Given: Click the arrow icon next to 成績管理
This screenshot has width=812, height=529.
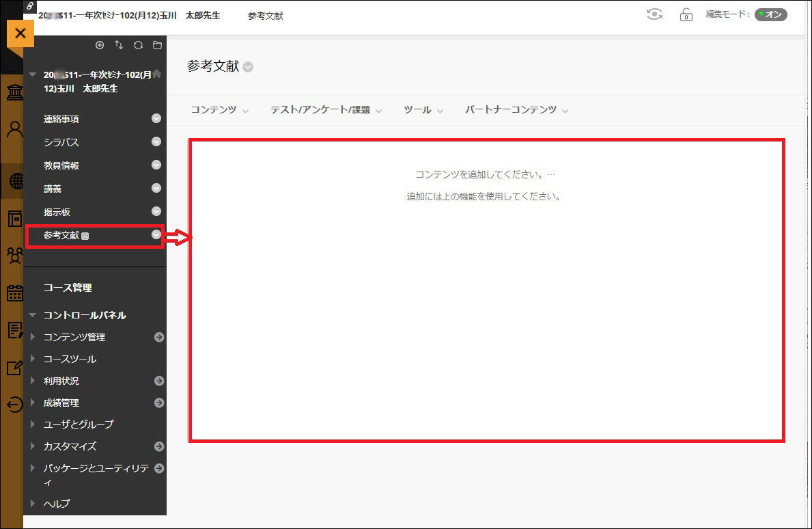Looking at the screenshot, I should (159, 403).
